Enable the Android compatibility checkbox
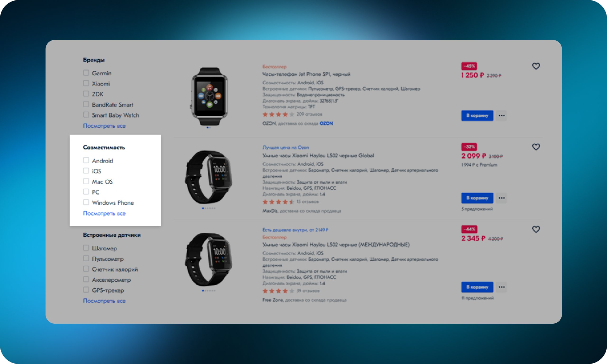 click(86, 160)
